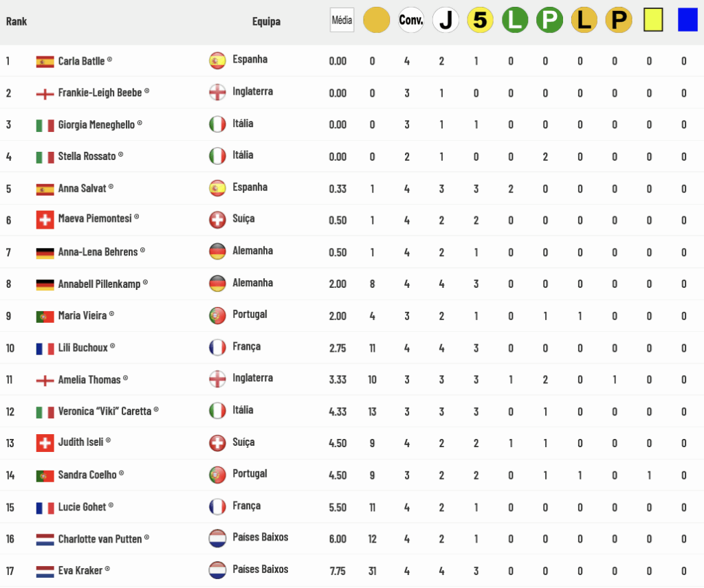Screen dimensions: 704x588
Task: Click the blue card column swatch
Action: point(687,20)
